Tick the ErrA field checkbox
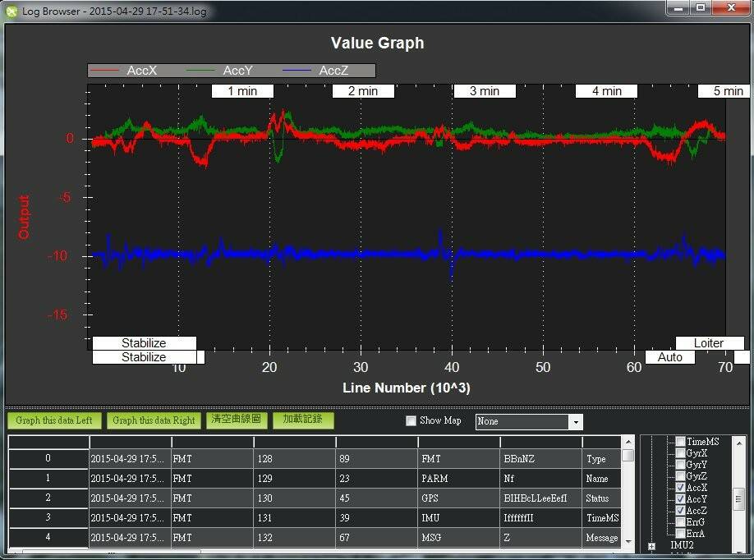 [x=680, y=534]
